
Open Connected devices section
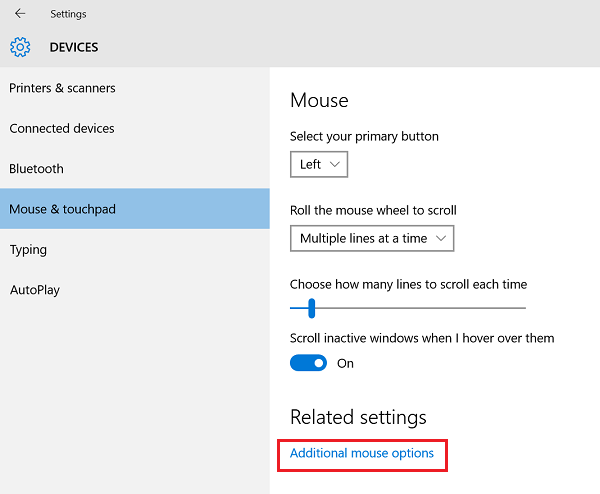135,129
